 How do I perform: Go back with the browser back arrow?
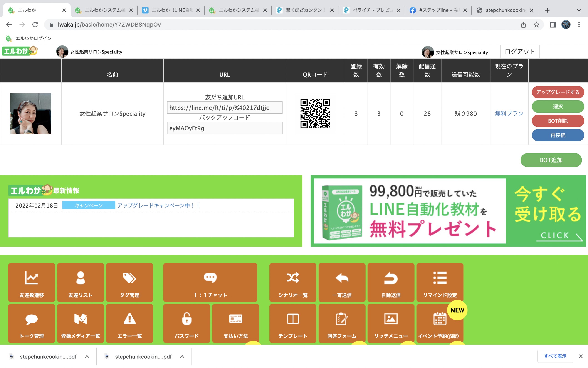[9, 25]
